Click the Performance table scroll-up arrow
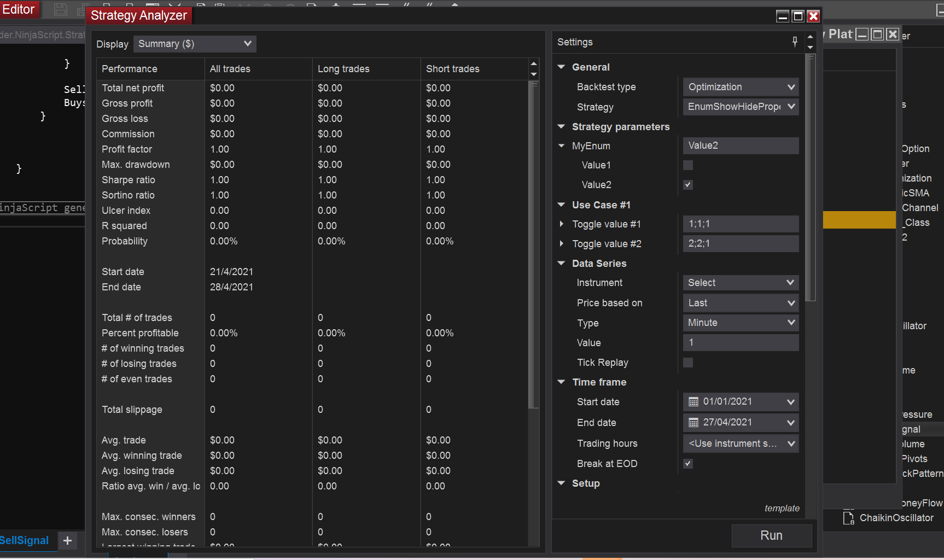Image resolution: width=944 pixels, height=560 pixels. tap(534, 63)
